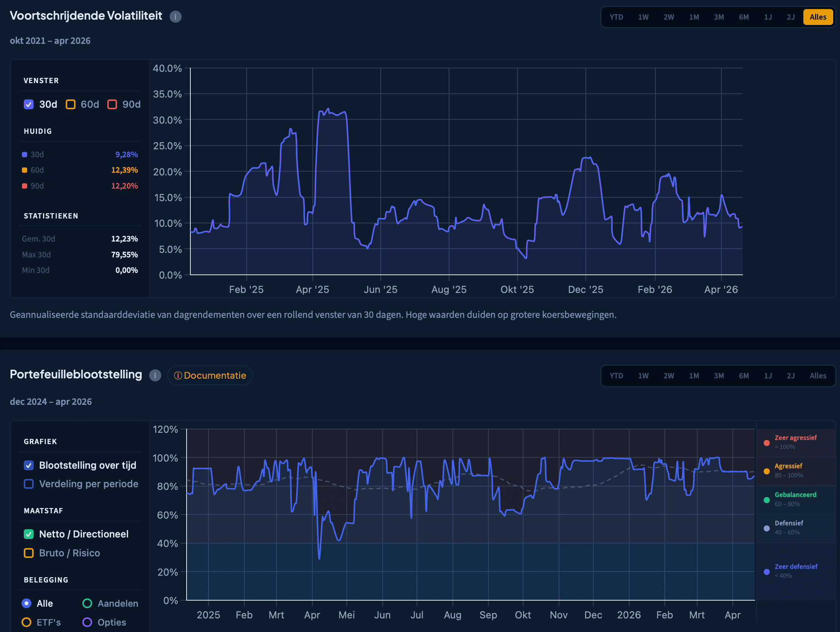
Task: Uncheck the 30d window checkbox
Action: coord(29,104)
